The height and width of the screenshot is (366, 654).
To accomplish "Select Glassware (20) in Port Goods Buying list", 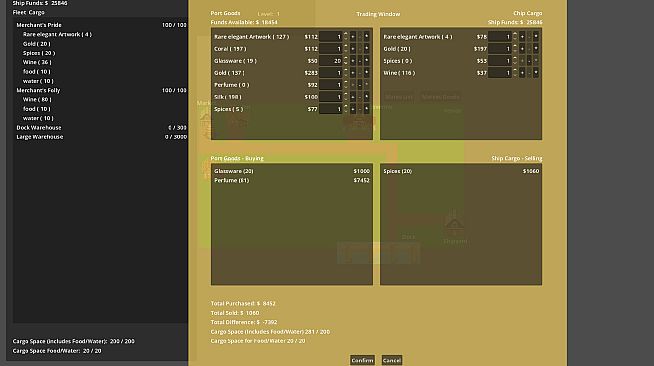I will (x=292, y=171).
